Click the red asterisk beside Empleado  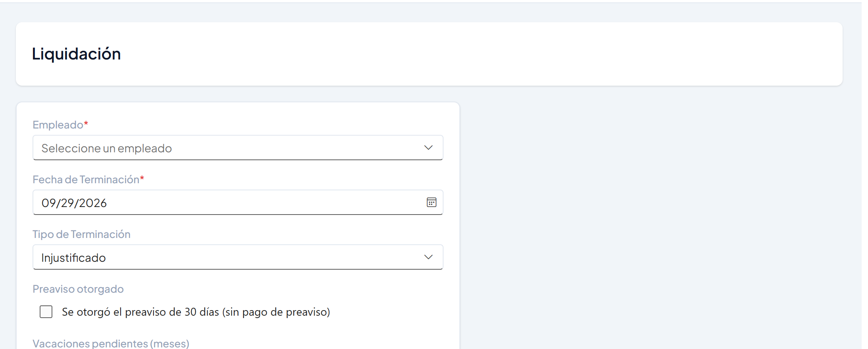click(x=86, y=123)
